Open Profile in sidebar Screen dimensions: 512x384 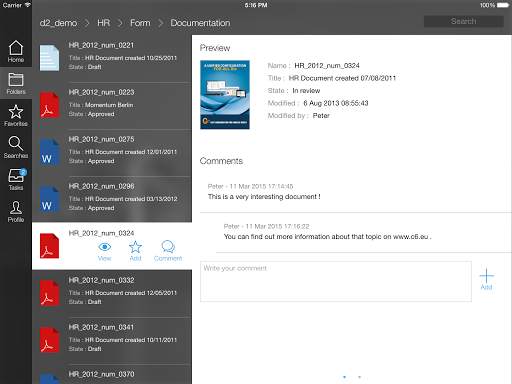(x=16, y=211)
